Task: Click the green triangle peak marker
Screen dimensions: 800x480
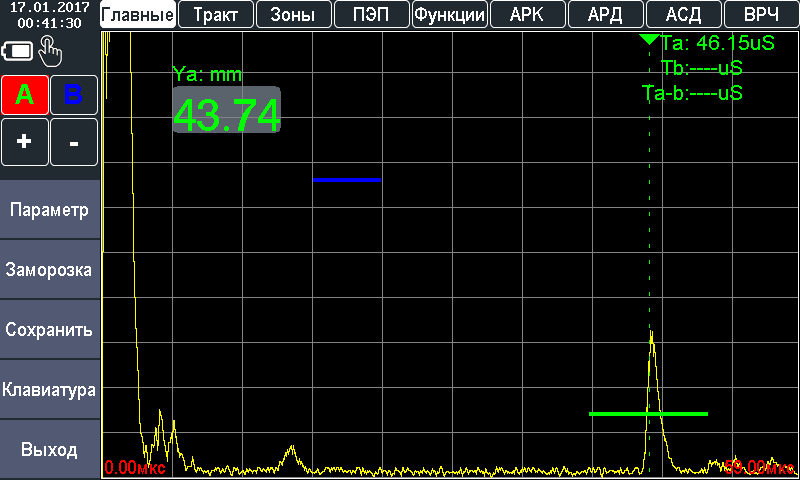Action: 649,40
